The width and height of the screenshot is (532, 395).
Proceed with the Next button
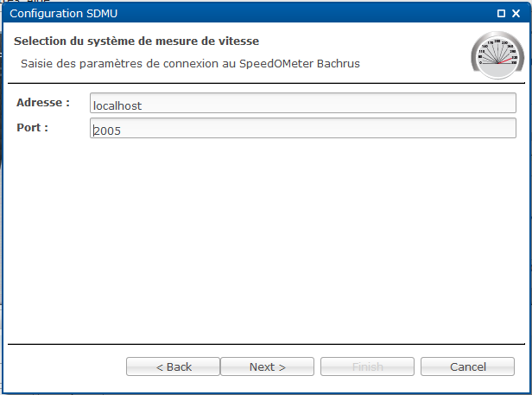tap(268, 366)
